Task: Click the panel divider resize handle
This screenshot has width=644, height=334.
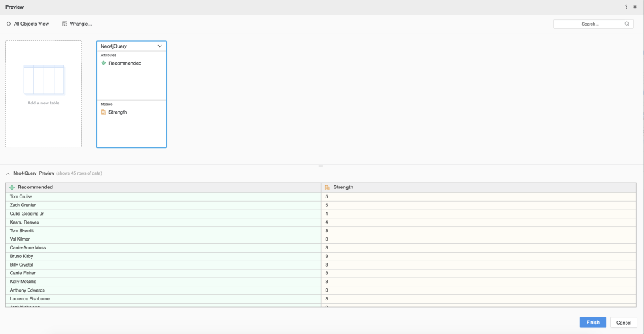Action: coord(322,165)
